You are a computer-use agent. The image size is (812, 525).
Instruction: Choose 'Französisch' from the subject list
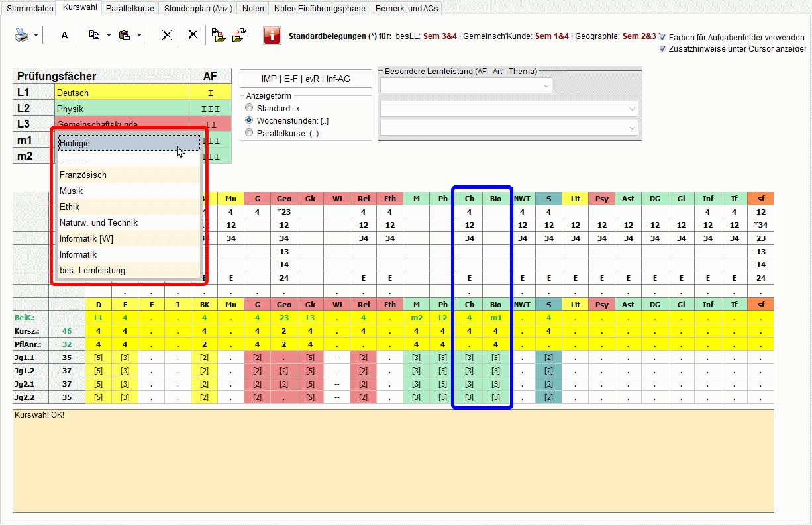(83, 175)
